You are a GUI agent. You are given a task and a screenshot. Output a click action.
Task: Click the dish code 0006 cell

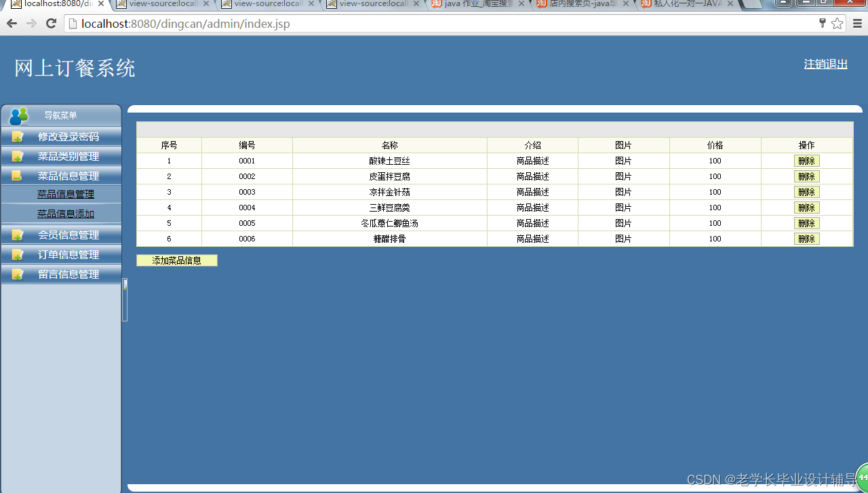(248, 239)
